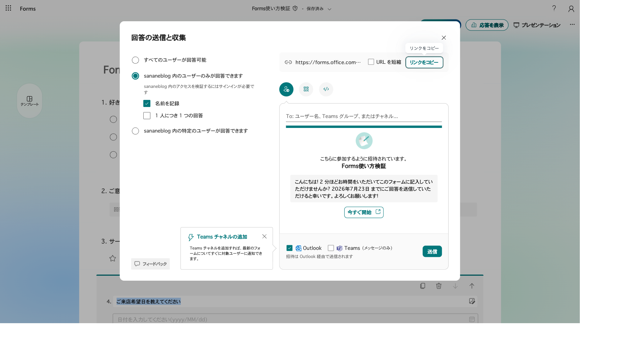Image resolution: width=644 pixels, height=359 pixels.
Task: Click the invitation message text box
Action: pos(364,189)
